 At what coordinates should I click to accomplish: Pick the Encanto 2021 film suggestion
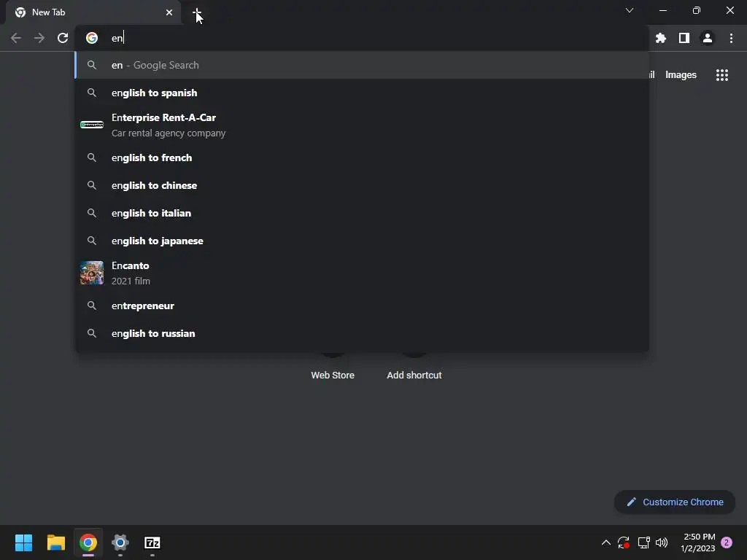pos(362,273)
